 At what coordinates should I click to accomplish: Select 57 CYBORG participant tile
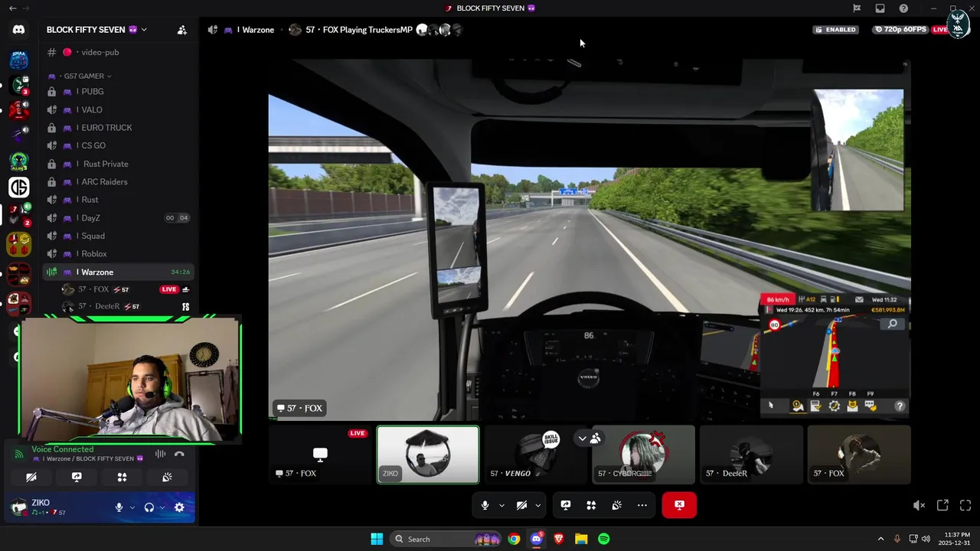coord(643,455)
